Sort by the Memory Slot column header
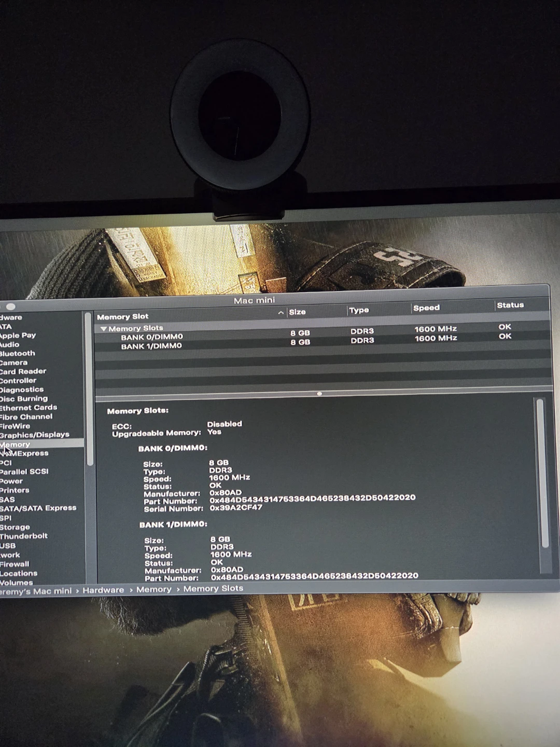Viewport: 560px width, 747px height. (122, 316)
